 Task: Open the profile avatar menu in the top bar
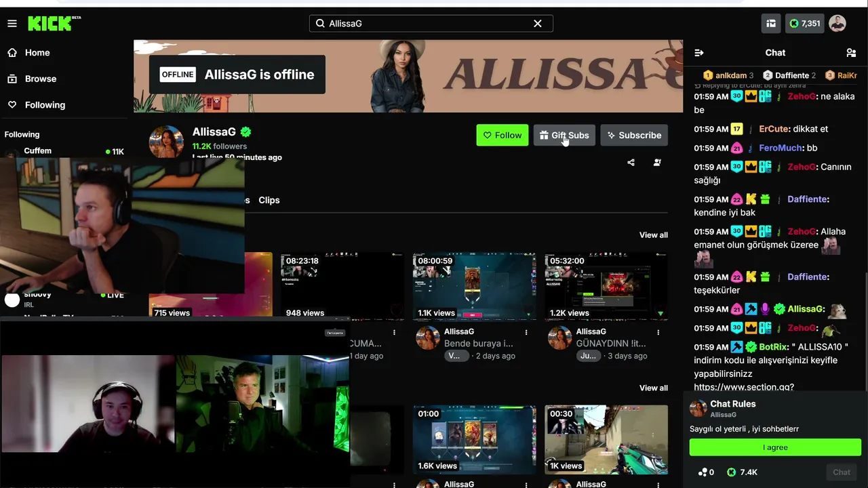837,24
